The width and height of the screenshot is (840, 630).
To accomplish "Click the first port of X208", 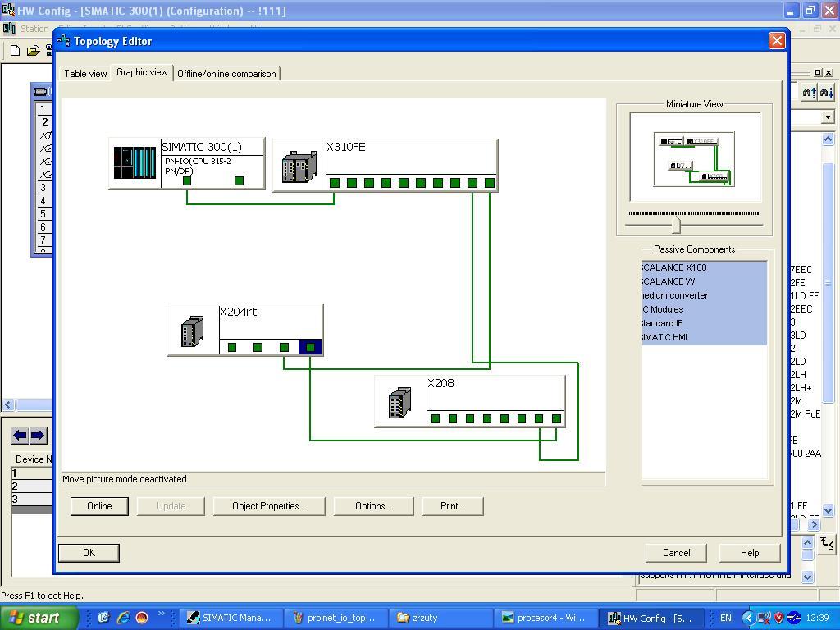I will pos(436,418).
